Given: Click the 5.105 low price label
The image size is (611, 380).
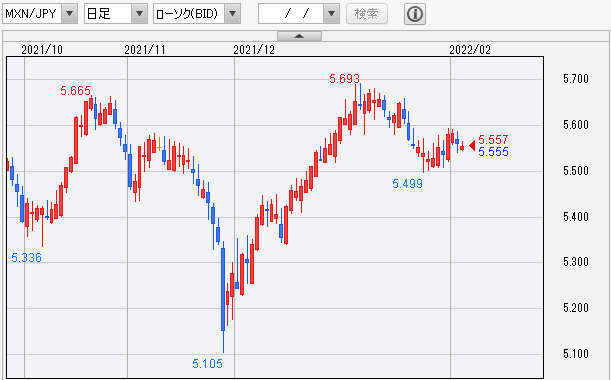Looking at the screenshot, I should click(x=207, y=364).
